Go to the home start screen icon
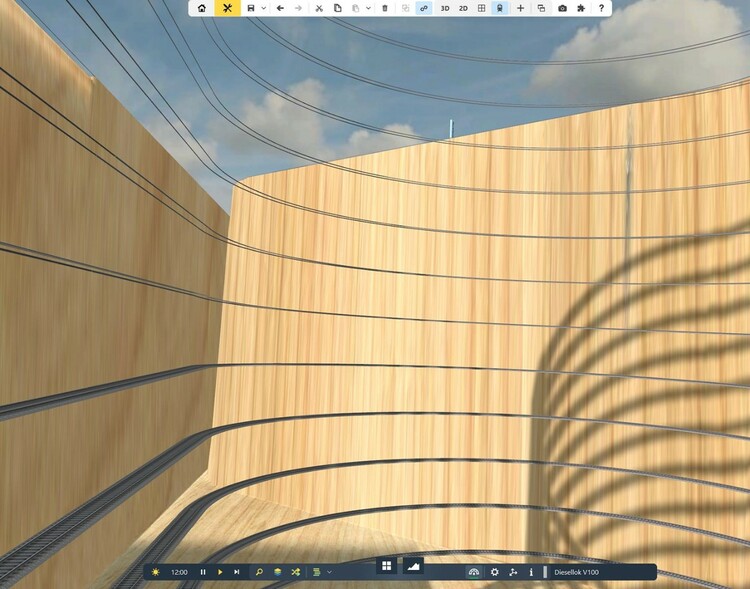 [x=202, y=8]
